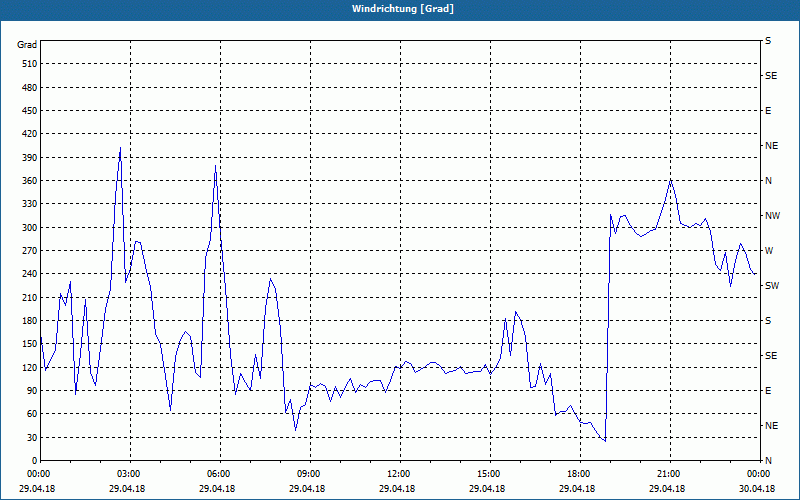The image size is (800, 500).
Task: Pick the 15:00 time tick
Action: click(490, 473)
